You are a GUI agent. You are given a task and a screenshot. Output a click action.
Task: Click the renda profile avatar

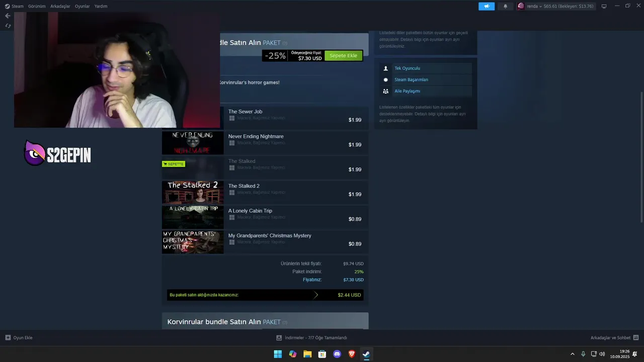click(521, 6)
